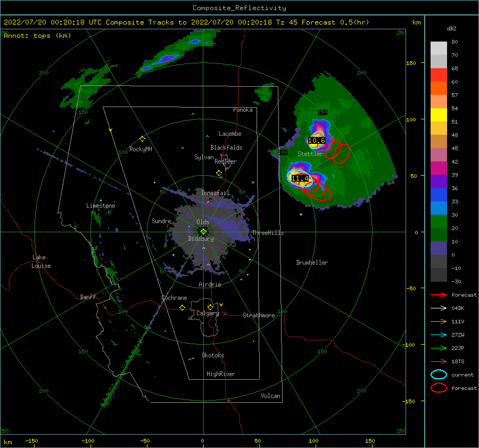Click the 10.6 storm top annotation
The width and height of the screenshot is (479, 448).
coord(317,141)
